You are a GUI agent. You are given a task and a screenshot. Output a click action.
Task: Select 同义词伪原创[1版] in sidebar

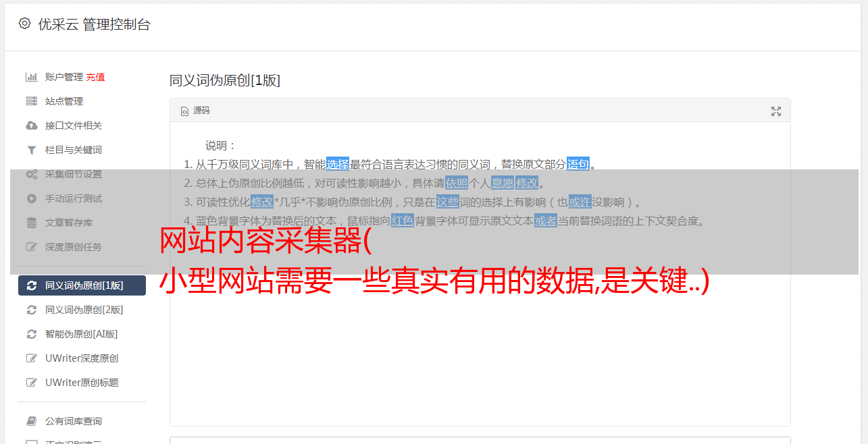coord(82,285)
